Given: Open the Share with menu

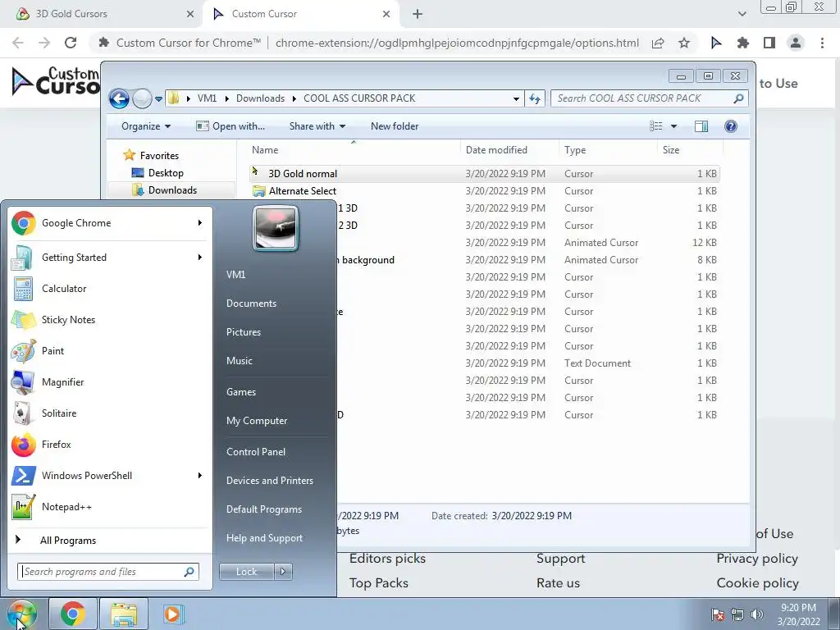Looking at the screenshot, I should pos(317,126).
